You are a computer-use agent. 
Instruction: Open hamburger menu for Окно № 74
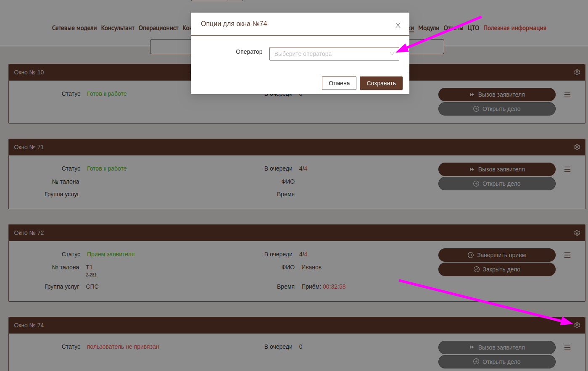tap(567, 347)
